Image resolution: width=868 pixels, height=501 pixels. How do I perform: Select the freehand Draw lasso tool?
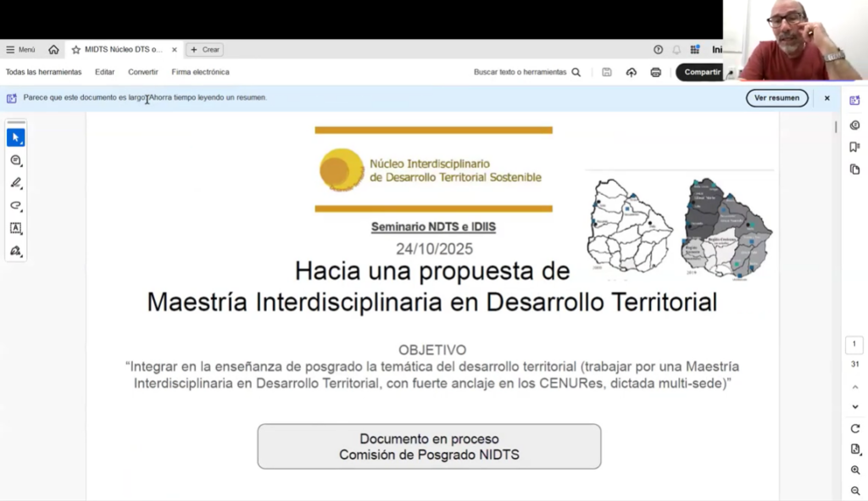(x=15, y=206)
